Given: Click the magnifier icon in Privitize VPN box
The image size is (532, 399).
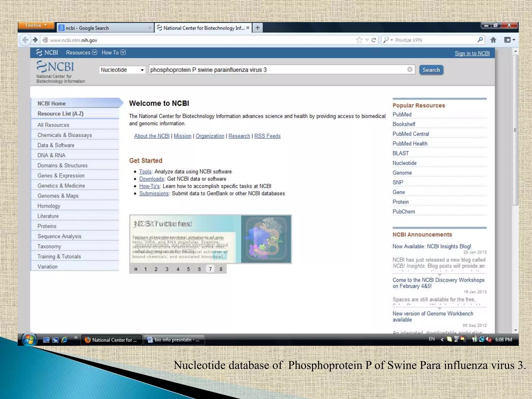Looking at the screenshot, I should pyautogui.click(x=480, y=40).
